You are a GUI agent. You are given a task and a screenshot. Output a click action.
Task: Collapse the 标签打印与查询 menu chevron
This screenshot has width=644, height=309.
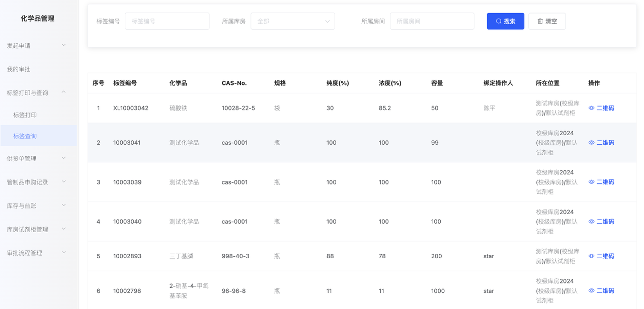click(x=64, y=92)
